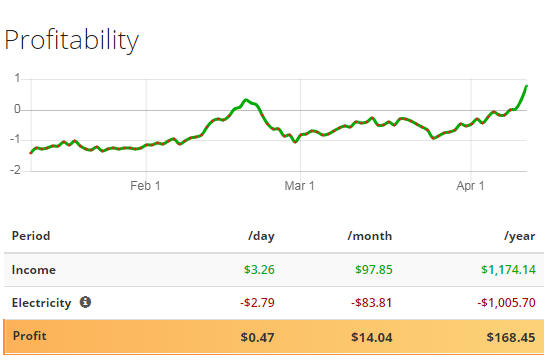Select yearly income $1,174.14
551x361 pixels.
point(508,270)
